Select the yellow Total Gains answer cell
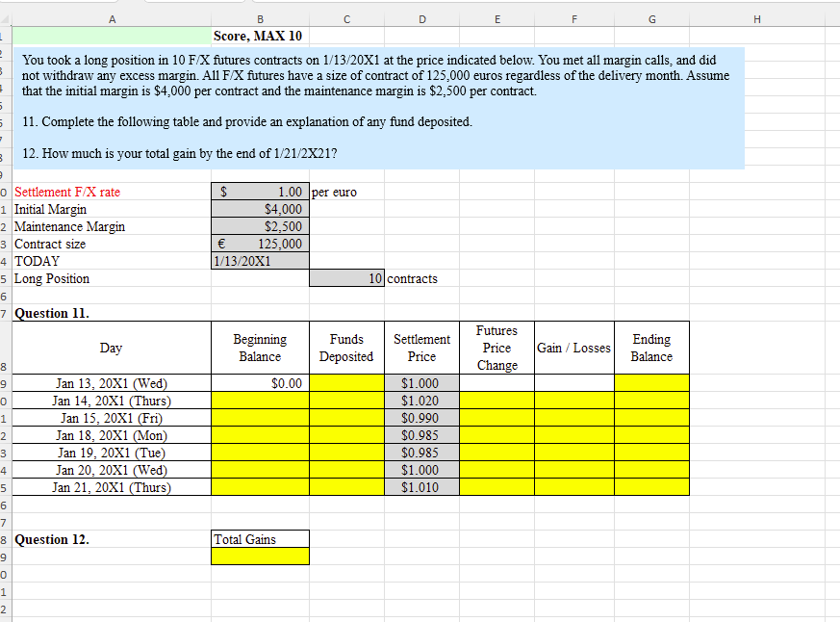The width and height of the screenshot is (840, 622). point(261,557)
